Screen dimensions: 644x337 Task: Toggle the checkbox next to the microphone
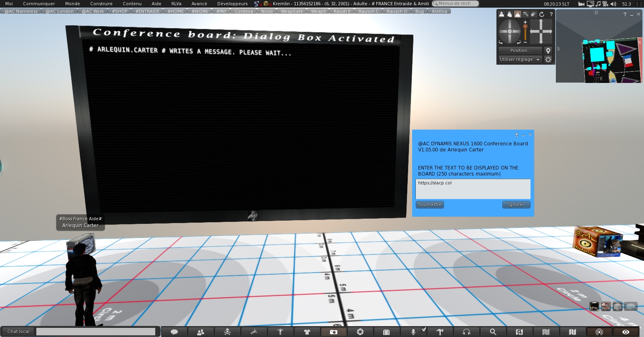(423, 330)
